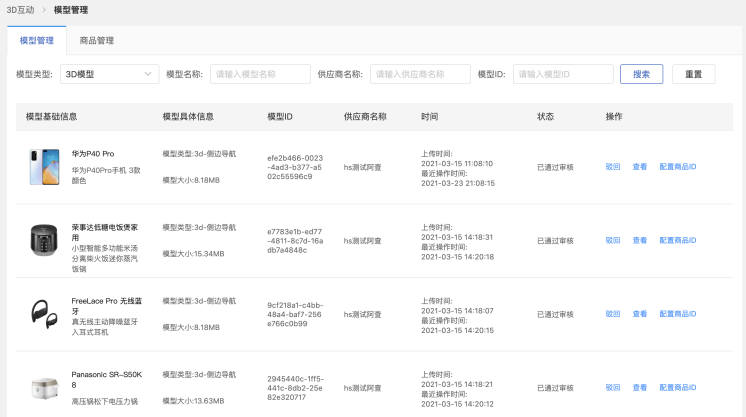Screen dimensions: 746x417
Task: Focus the 模型ID input field
Action: coord(563,74)
